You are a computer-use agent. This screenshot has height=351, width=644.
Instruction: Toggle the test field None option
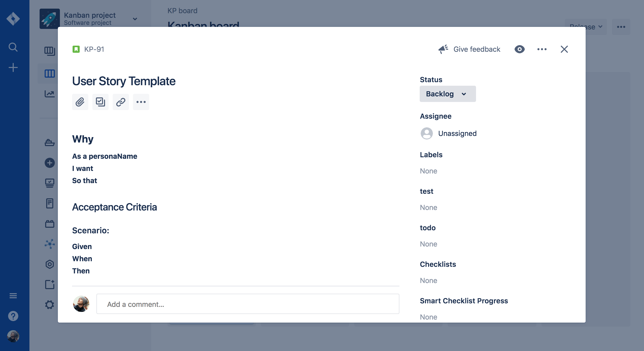[428, 207]
